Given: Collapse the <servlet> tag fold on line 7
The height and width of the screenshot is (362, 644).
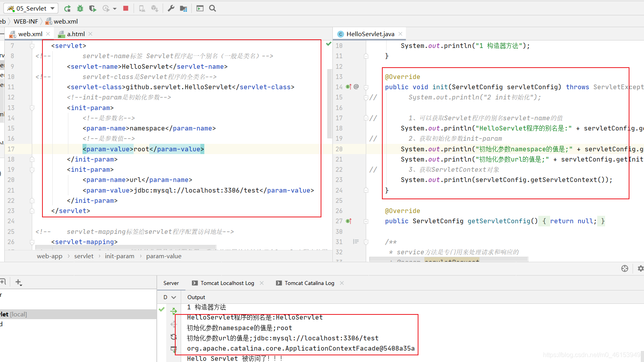Looking at the screenshot, I should tap(32, 46).
